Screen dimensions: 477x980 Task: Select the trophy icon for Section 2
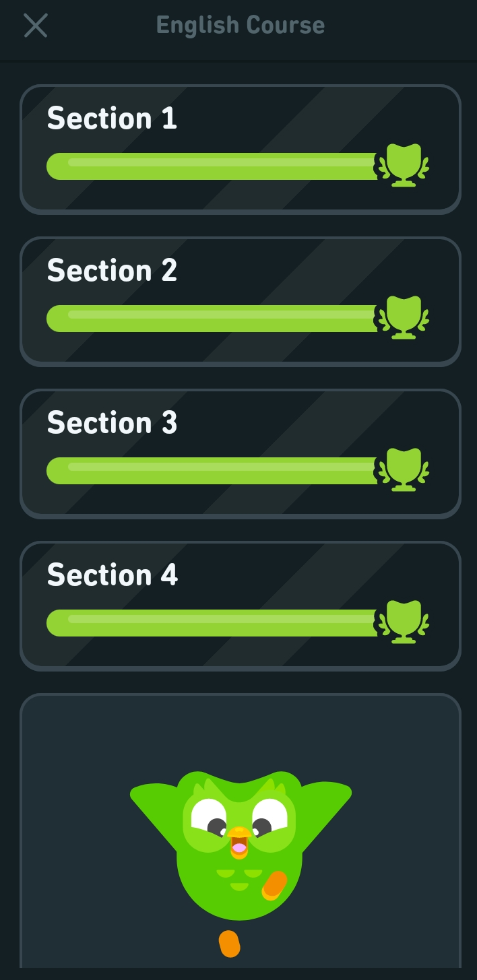coord(404,316)
